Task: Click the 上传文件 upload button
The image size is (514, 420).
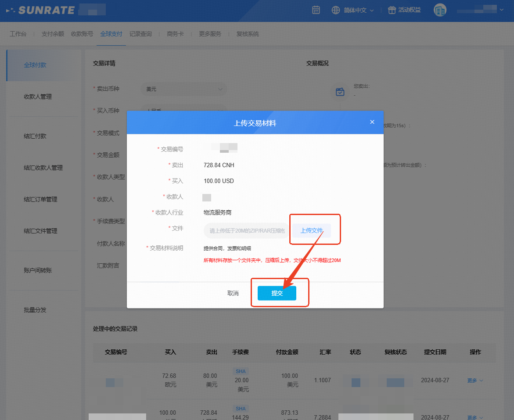Action: click(312, 230)
